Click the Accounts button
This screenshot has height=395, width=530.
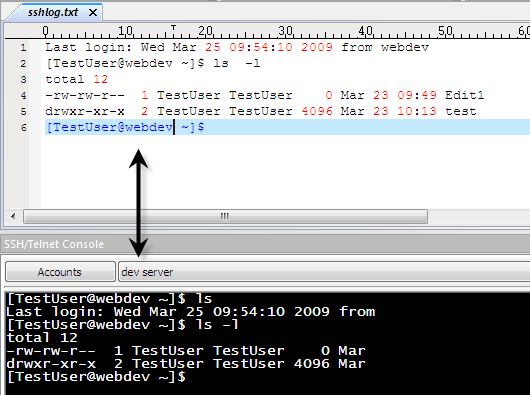pyautogui.click(x=60, y=272)
